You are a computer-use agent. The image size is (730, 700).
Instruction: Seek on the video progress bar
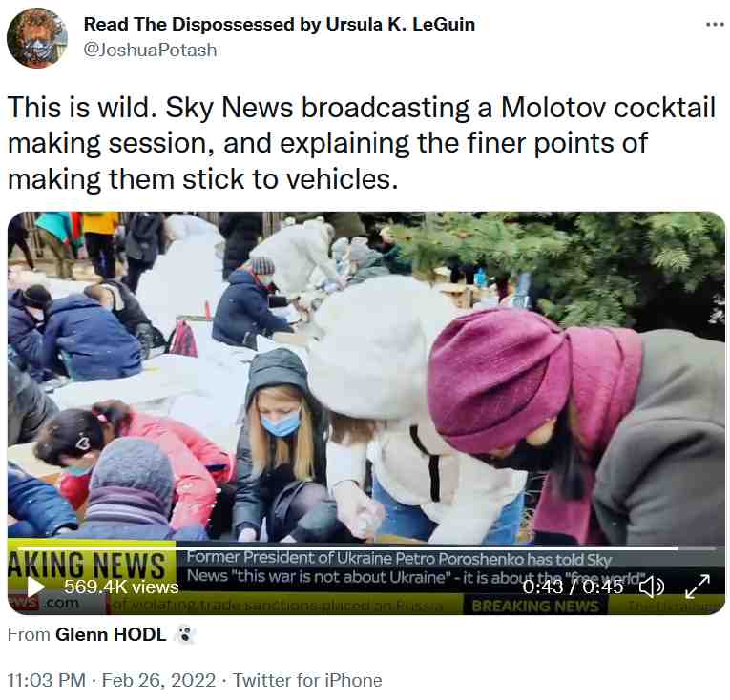click(x=365, y=548)
